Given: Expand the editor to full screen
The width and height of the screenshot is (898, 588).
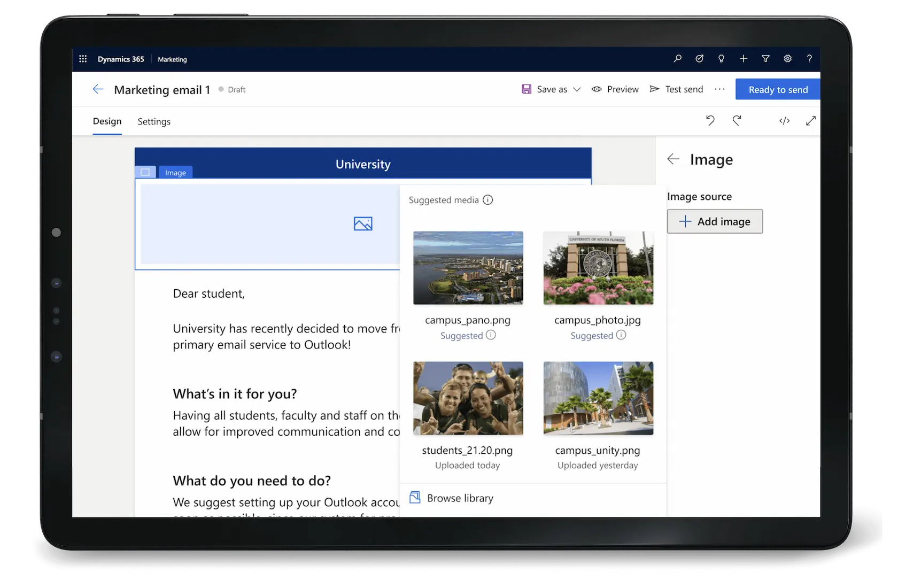Looking at the screenshot, I should pyautogui.click(x=810, y=121).
